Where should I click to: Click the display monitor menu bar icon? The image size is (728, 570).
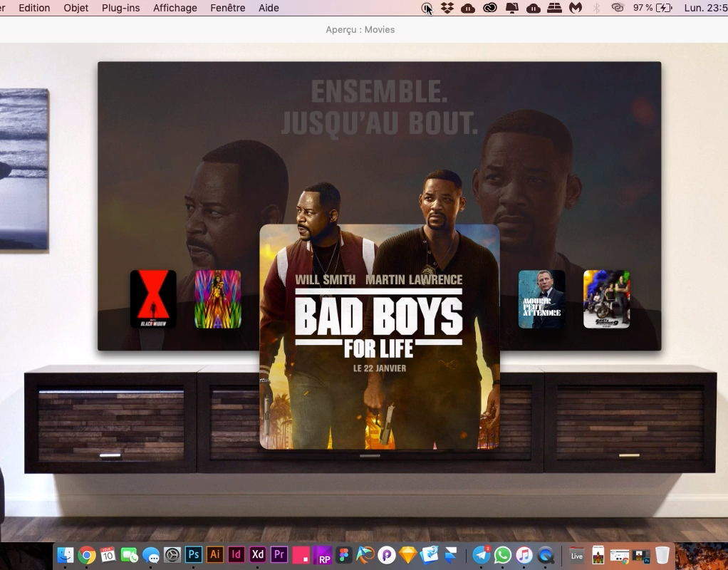click(511, 8)
